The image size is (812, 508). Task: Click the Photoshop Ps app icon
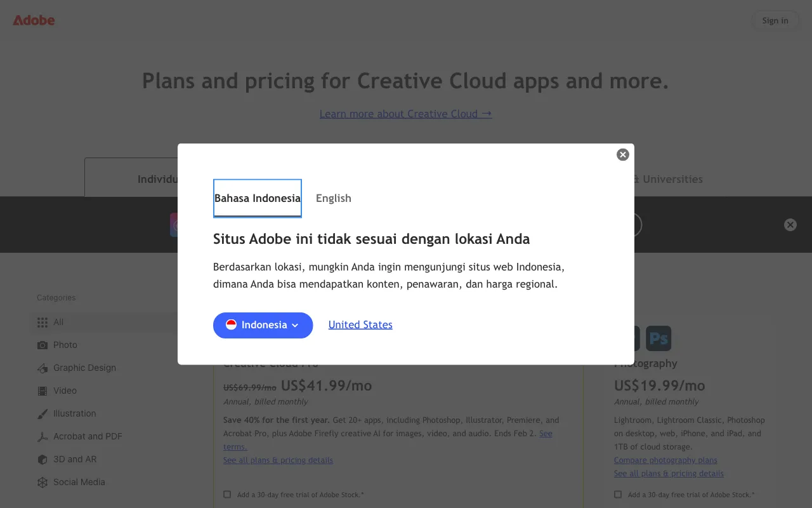click(x=658, y=338)
